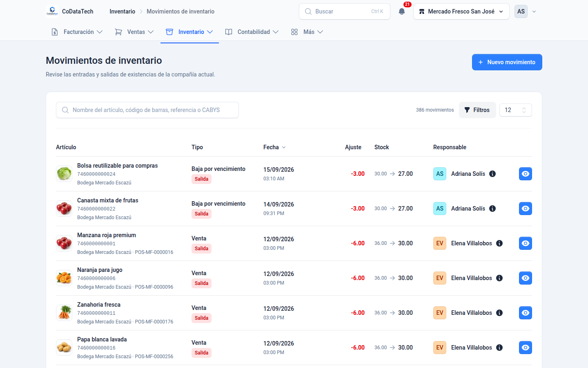Go to Inventario breadcrumb

(122, 11)
